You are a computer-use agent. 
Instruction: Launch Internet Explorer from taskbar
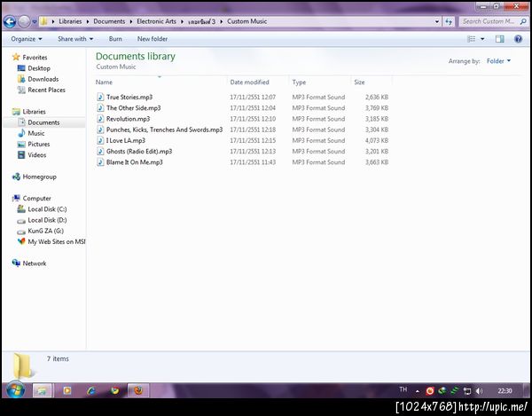(x=91, y=391)
